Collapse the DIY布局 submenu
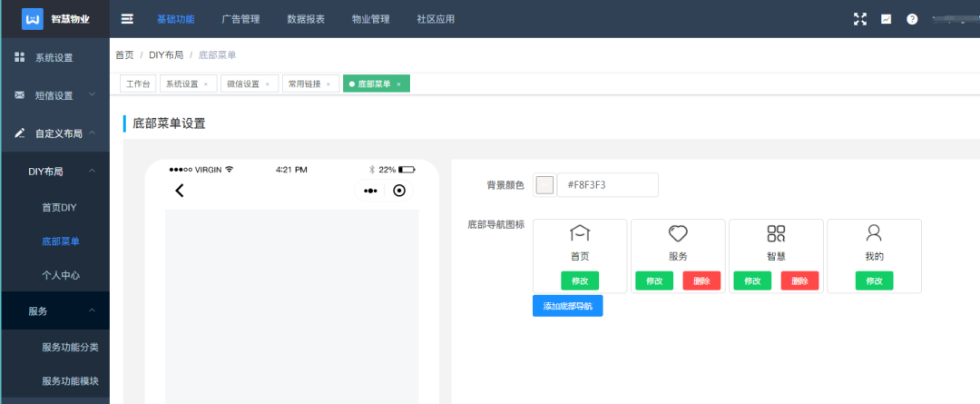The width and height of the screenshot is (980, 404). click(92, 171)
